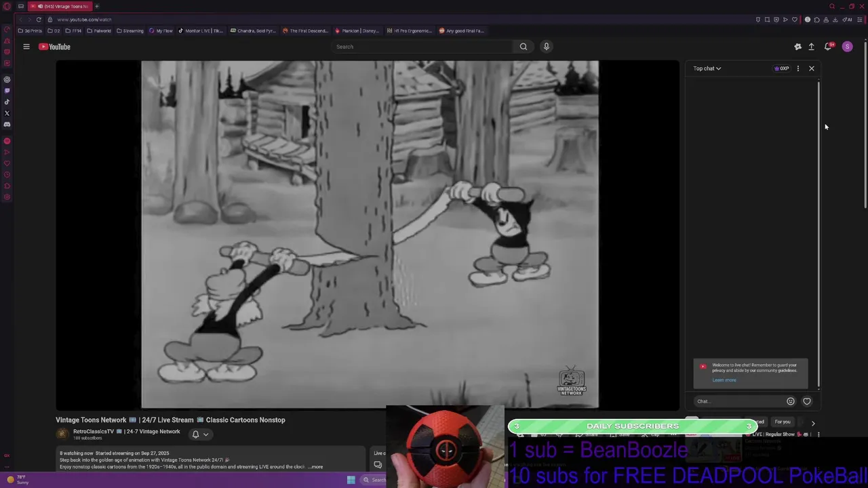Go to the YouTube home logo
Viewport: 868px width, 488px height.
[54, 47]
